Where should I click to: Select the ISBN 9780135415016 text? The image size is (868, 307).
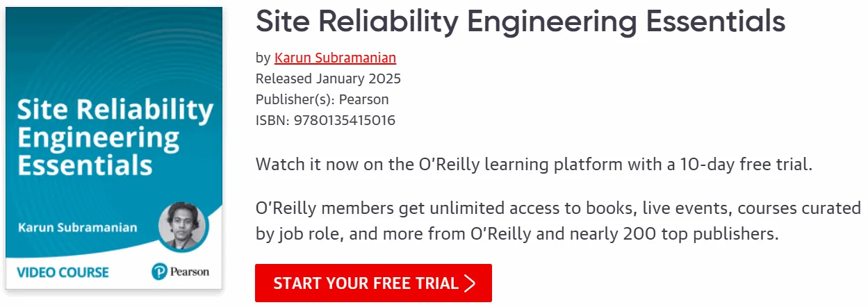tap(325, 120)
